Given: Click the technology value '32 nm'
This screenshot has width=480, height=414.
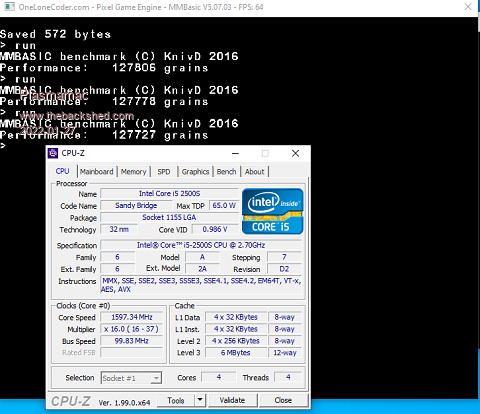Looking at the screenshot, I should click(x=119, y=229).
